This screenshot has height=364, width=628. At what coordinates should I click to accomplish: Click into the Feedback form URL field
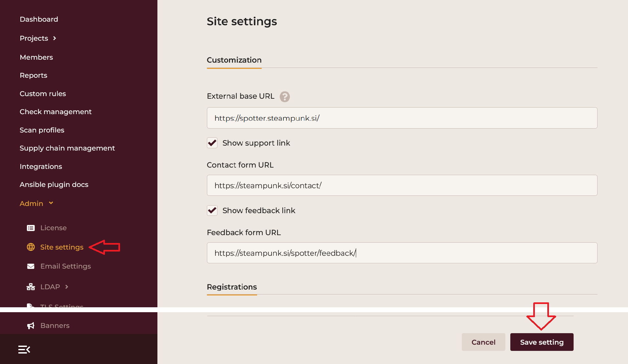coord(402,253)
